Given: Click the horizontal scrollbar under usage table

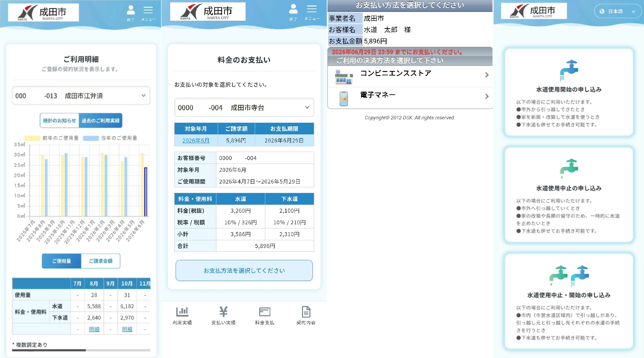Looking at the screenshot, I should [81, 350].
